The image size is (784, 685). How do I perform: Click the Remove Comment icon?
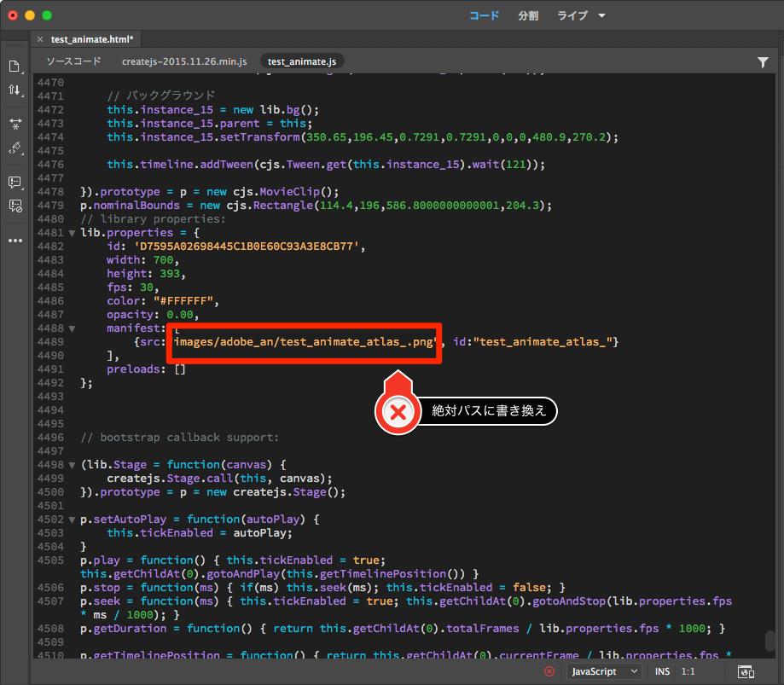(x=15, y=206)
